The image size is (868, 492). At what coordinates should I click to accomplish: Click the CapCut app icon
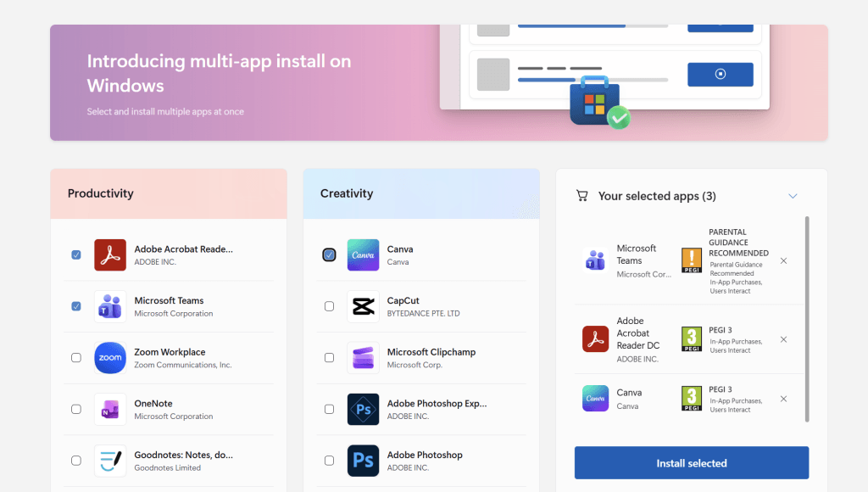point(362,306)
